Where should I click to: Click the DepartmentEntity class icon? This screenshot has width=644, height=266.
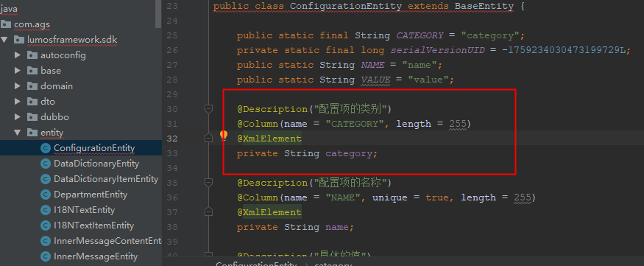coord(46,195)
